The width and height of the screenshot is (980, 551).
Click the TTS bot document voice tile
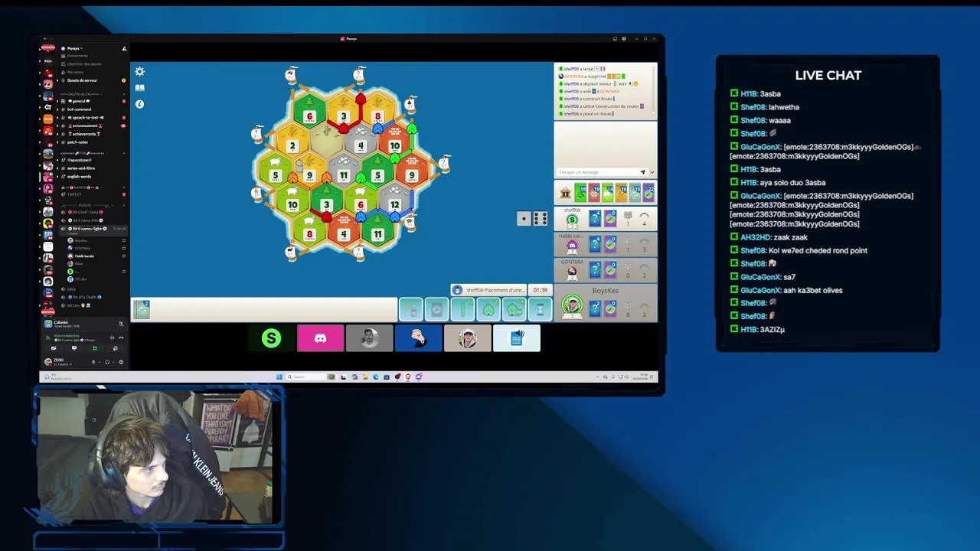coord(516,337)
